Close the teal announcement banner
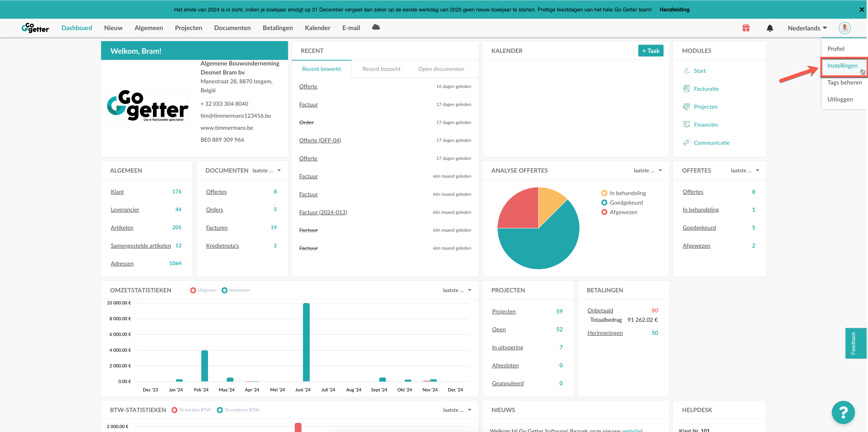868x432 pixels. coord(862,10)
